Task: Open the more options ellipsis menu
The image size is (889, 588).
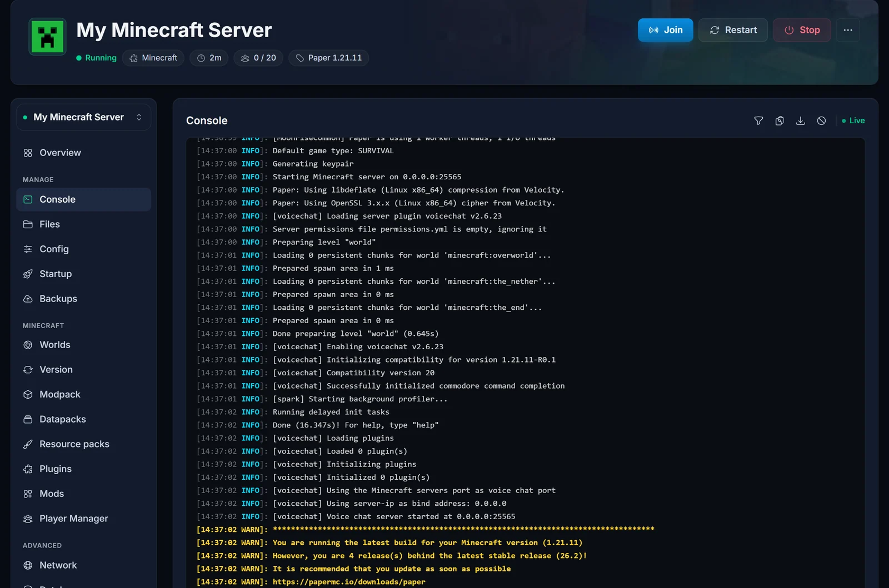Action: pos(847,30)
